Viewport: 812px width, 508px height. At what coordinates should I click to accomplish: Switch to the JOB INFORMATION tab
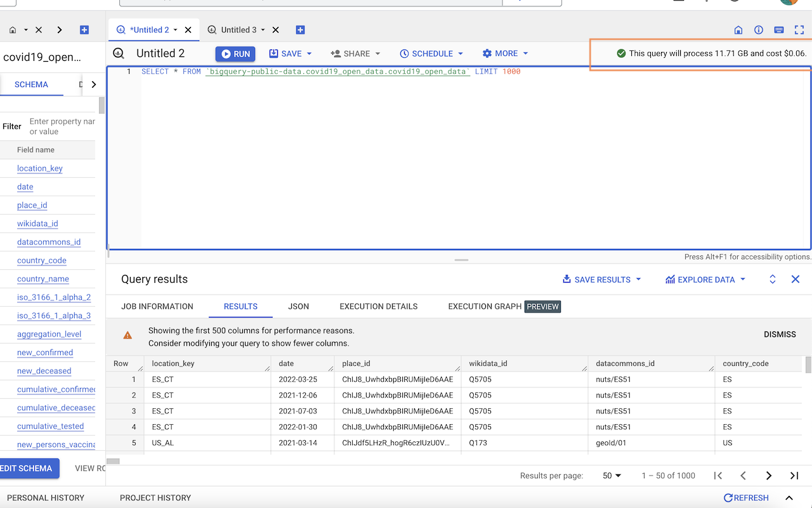coord(157,306)
